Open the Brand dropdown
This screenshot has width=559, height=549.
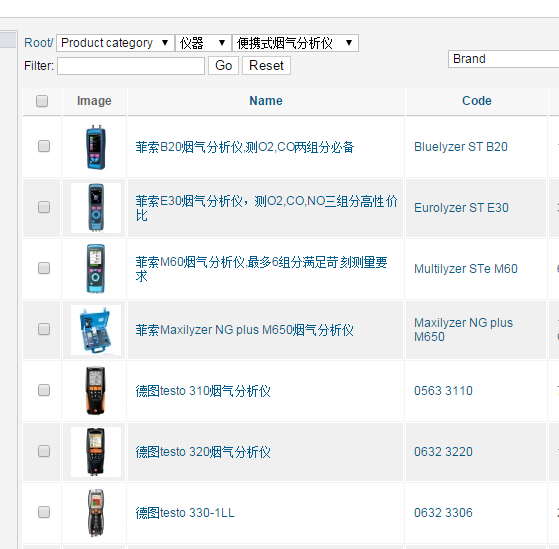[503, 59]
